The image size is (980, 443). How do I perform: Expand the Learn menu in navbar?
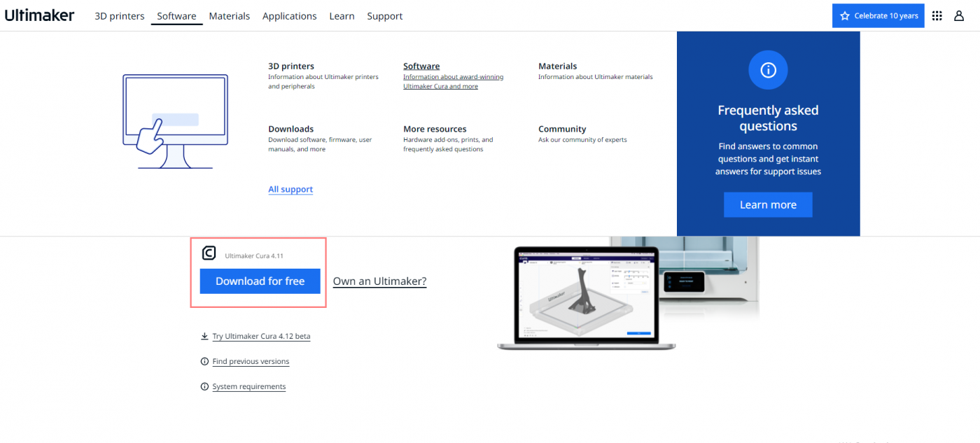(342, 16)
